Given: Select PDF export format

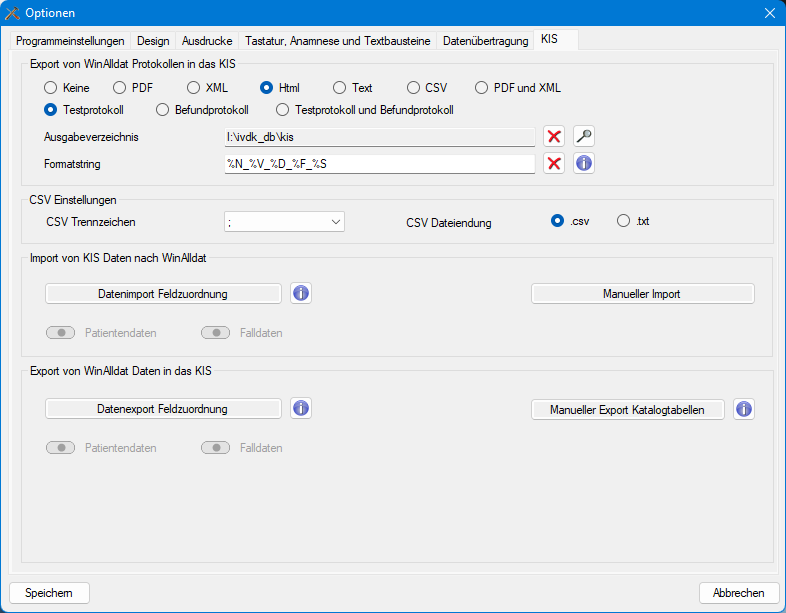Looking at the screenshot, I should (121, 88).
